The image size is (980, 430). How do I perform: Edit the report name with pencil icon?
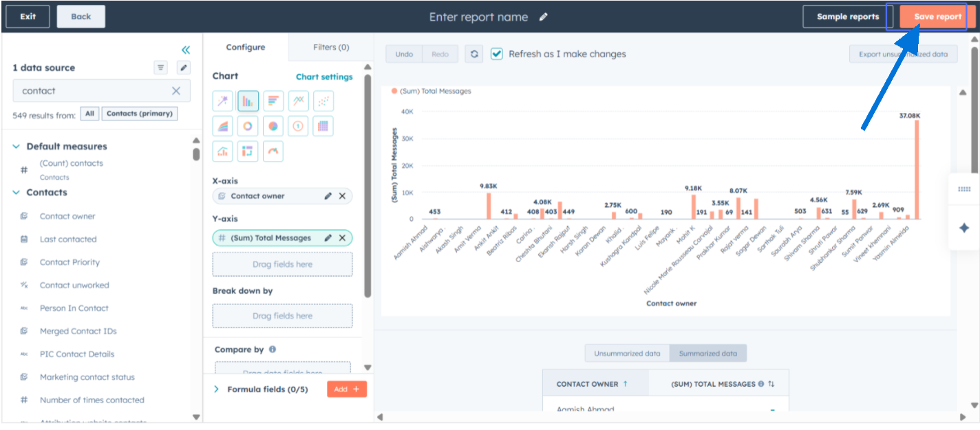[544, 17]
